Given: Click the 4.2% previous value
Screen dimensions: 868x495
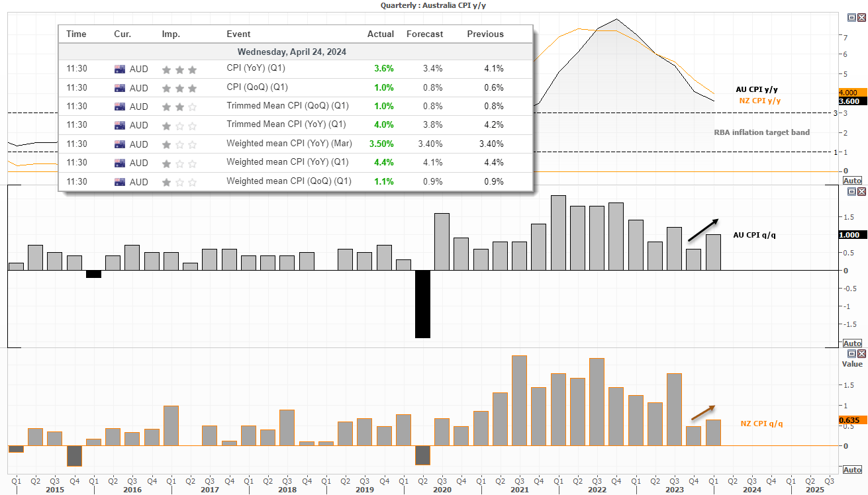Looking at the screenshot, I should [494, 124].
